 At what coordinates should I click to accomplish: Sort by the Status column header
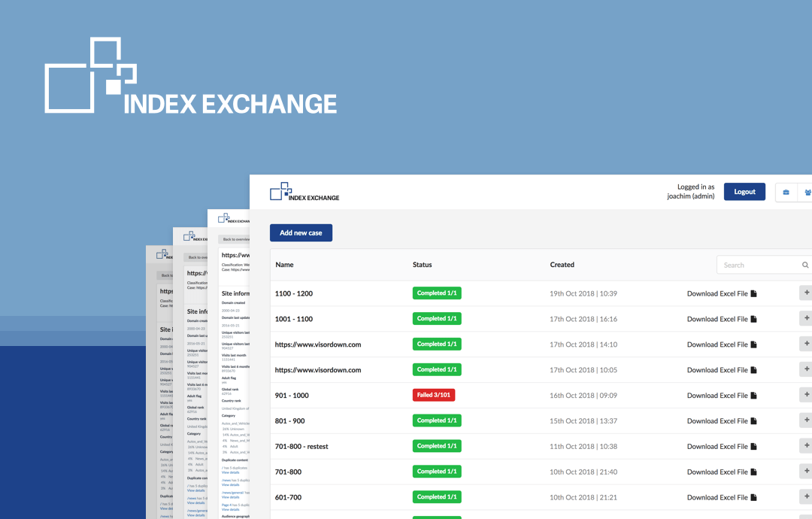click(422, 265)
